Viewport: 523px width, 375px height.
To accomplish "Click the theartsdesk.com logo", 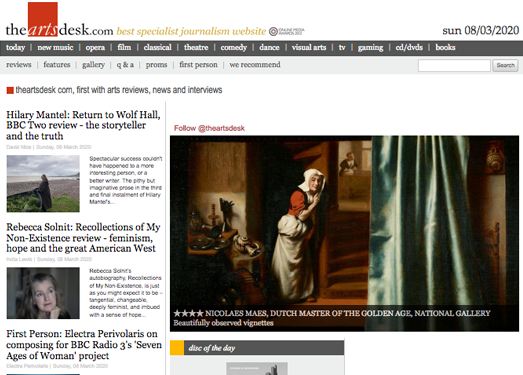I will point(59,20).
